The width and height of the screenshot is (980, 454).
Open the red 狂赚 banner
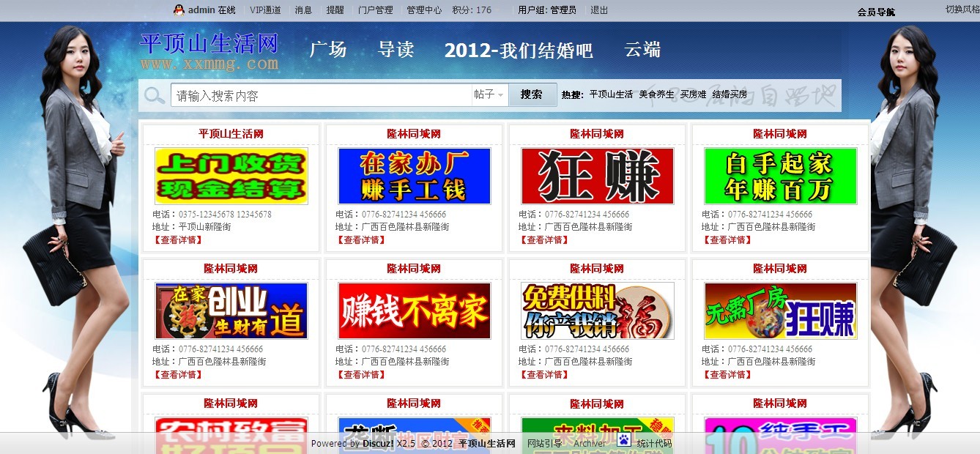[597, 176]
